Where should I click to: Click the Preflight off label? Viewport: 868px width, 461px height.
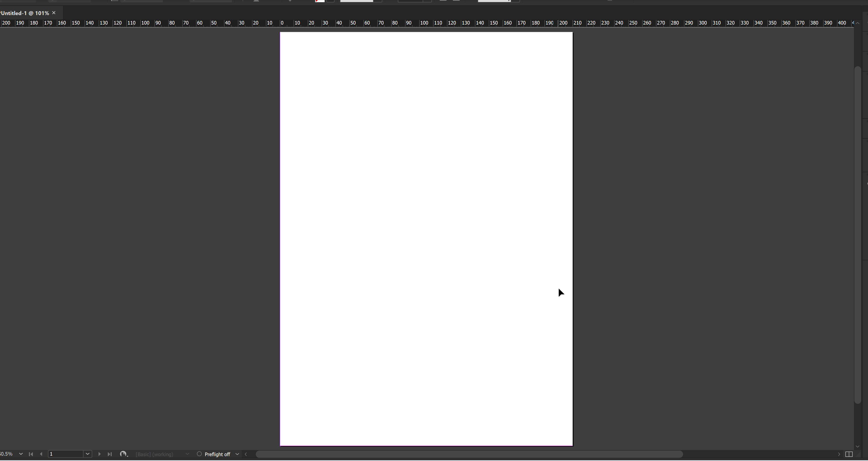coord(217,455)
